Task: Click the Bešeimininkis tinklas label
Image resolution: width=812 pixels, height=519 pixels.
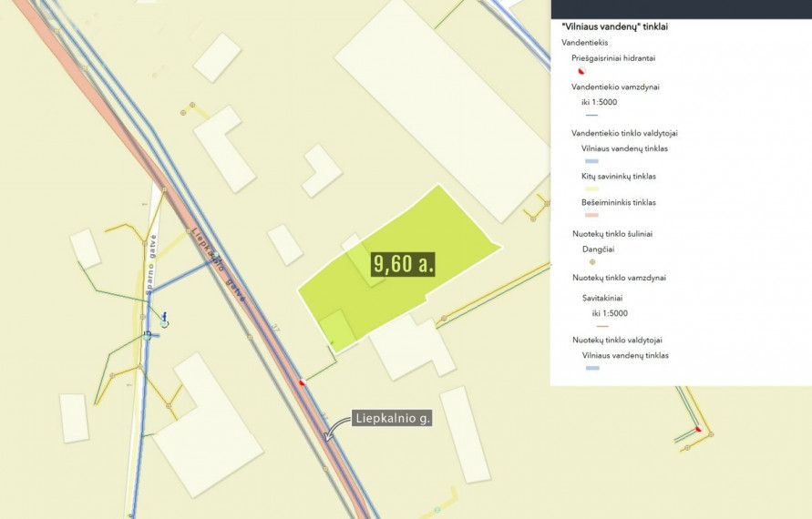Action: [618, 202]
